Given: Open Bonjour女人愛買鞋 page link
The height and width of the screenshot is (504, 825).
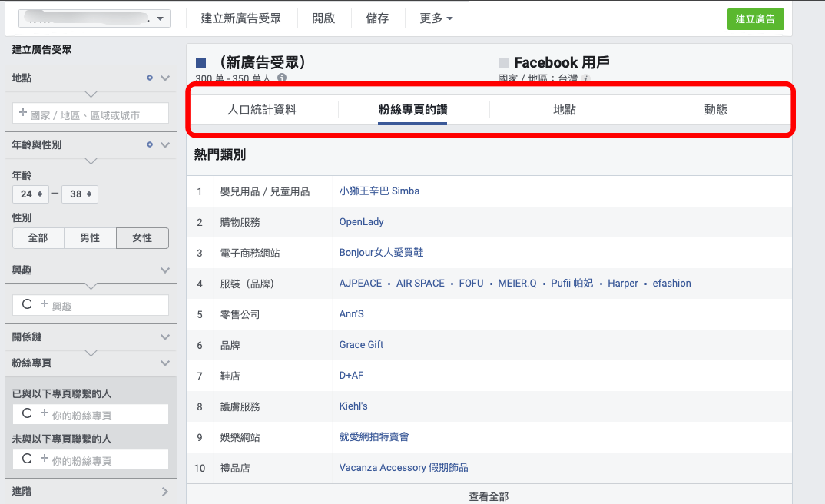Looking at the screenshot, I should [x=381, y=253].
